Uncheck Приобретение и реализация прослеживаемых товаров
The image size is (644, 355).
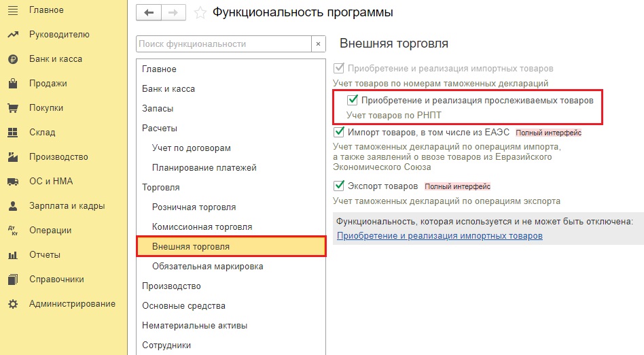(x=352, y=100)
